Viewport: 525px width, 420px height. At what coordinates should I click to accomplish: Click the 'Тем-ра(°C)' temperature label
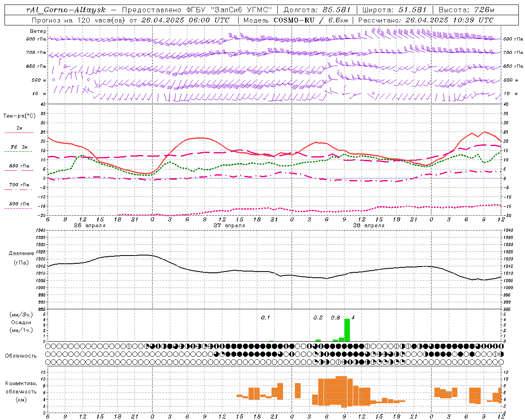coord(19,116)
